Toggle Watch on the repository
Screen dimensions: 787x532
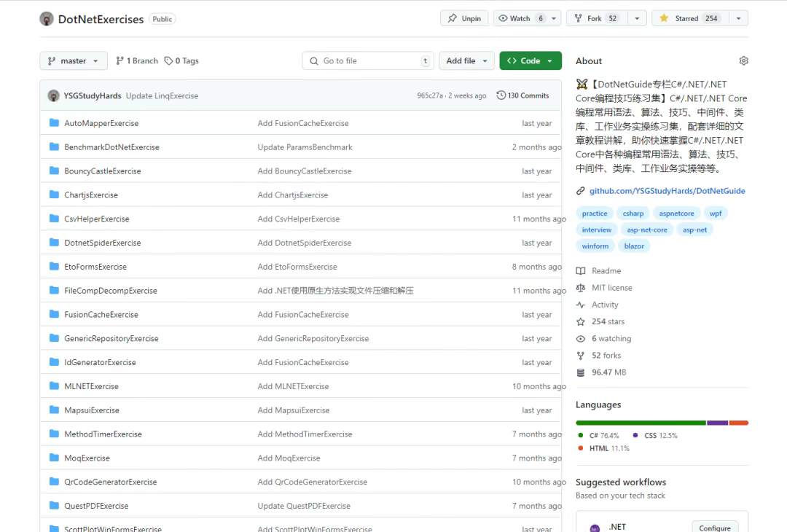pos(519,19)
